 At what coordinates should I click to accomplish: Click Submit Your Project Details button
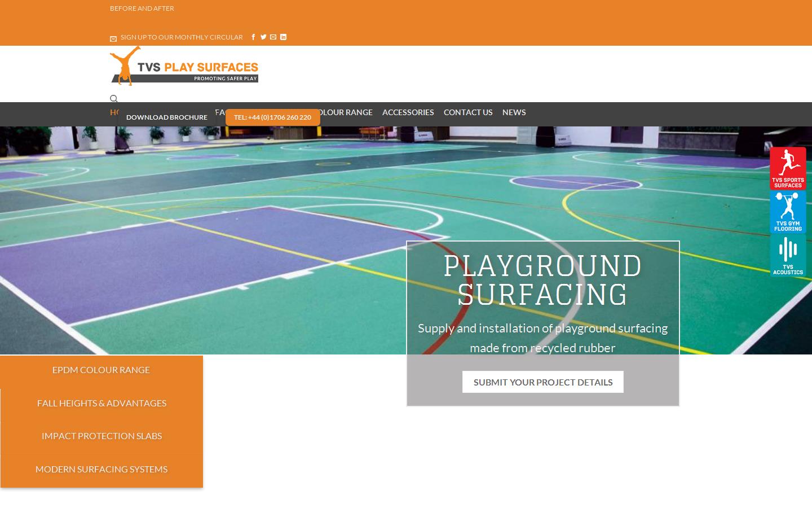[542, 382]
